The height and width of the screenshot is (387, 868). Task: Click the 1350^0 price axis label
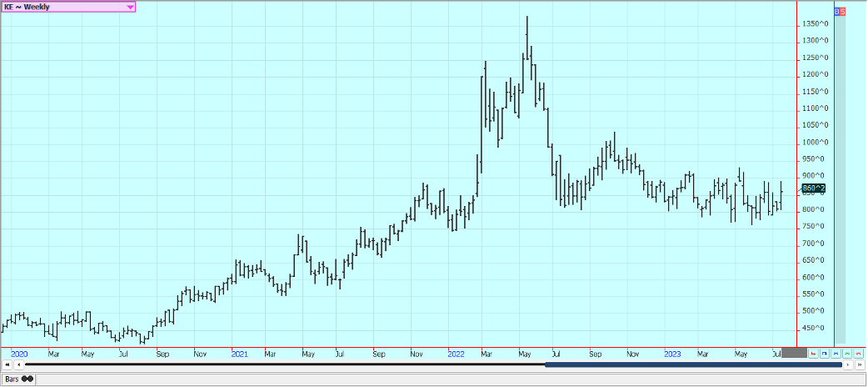pyautogui.click(x=817, y=24)
